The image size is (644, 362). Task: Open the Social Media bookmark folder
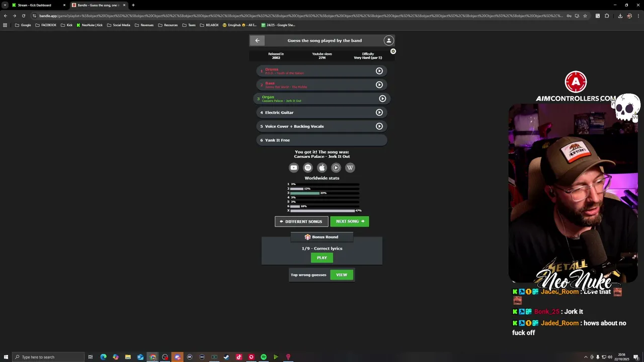[x=119, y=25]
